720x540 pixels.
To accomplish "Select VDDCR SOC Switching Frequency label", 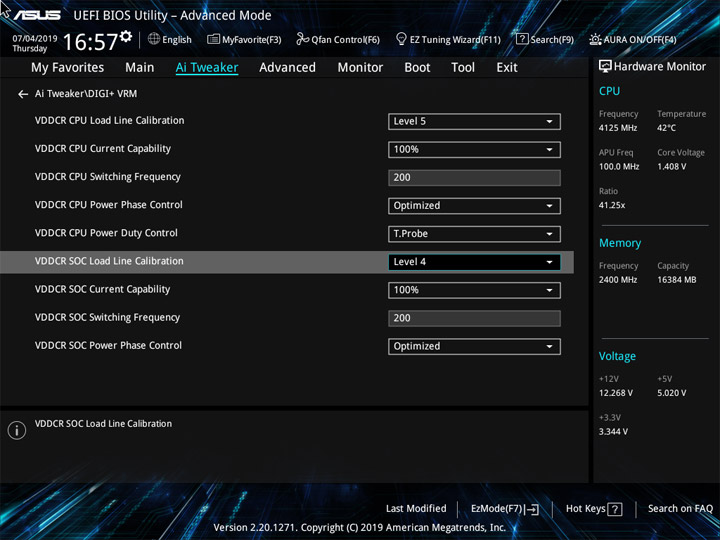I will (107, 317).
